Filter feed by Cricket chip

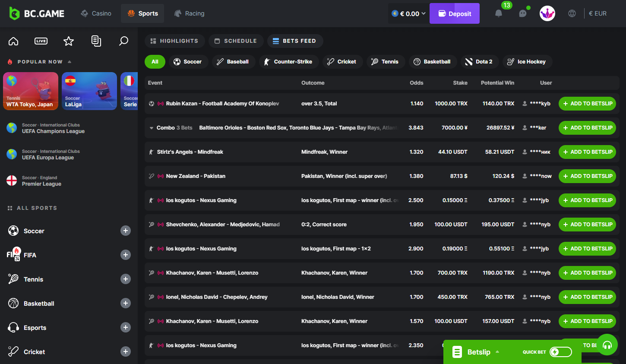[x=342, y=62]
